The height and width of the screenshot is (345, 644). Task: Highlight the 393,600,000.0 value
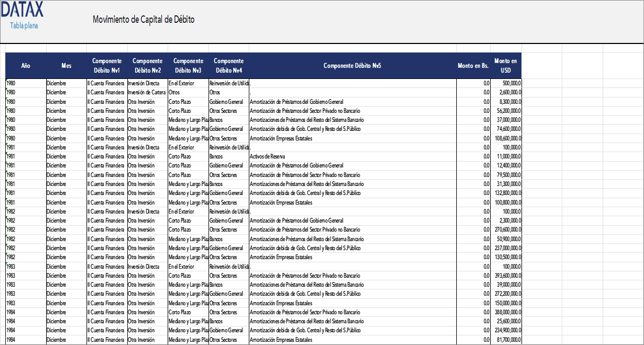[x=506, y=276]
